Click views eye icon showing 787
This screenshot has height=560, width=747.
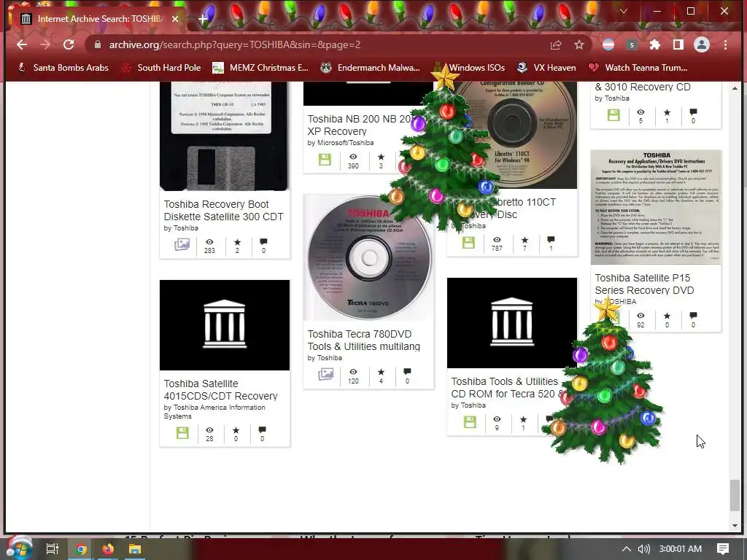497,239
